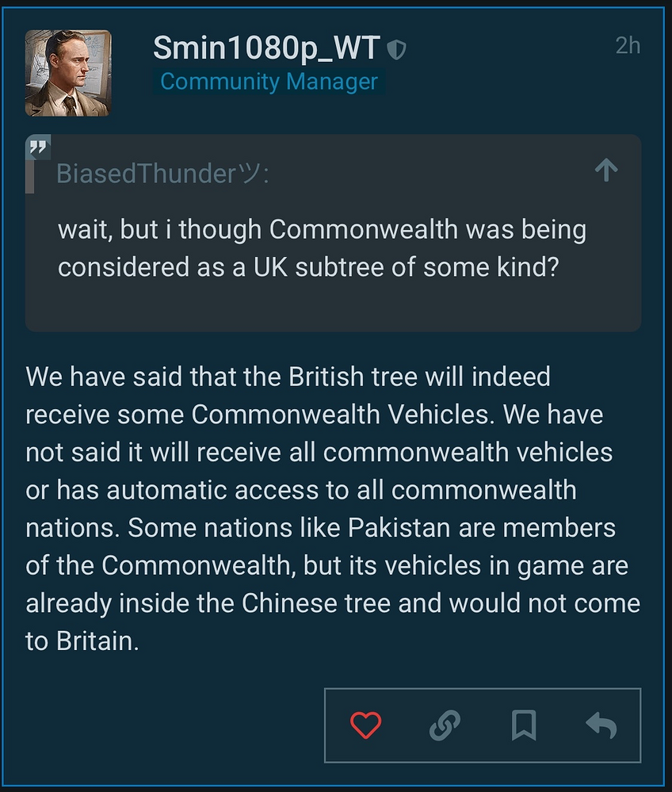
Task: Open the 2h post timestamp
Action: (x=628, y=46)
